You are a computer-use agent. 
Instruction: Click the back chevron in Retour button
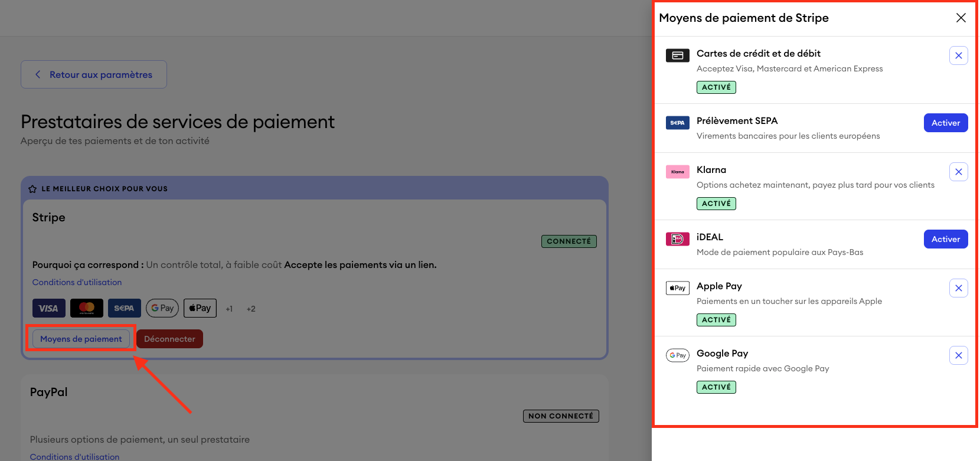point(38,74)
